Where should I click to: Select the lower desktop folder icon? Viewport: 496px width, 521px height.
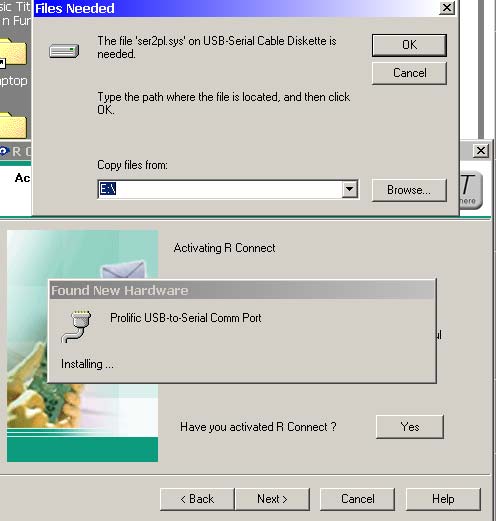13,126
